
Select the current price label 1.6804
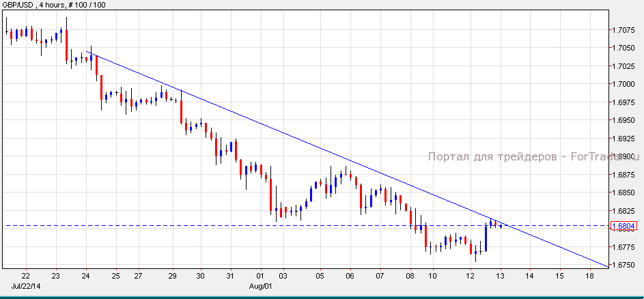624,225
